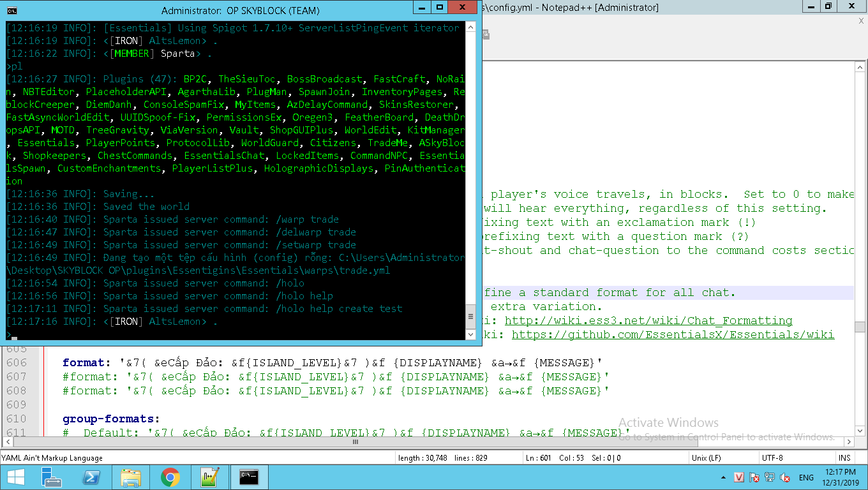Click the console vertical scrollbar thumb

pyautogui.click(x=471, y=316)
